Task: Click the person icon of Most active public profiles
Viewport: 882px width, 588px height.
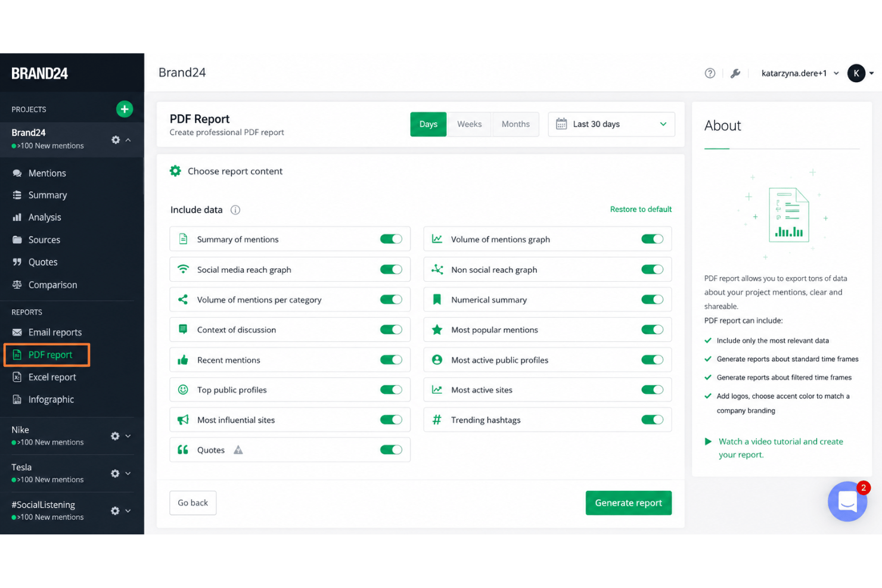Action: (x=437, y=360)
